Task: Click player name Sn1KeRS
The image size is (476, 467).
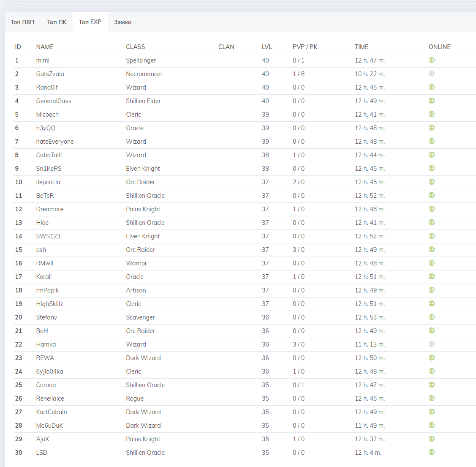Action: click(49, 169)
